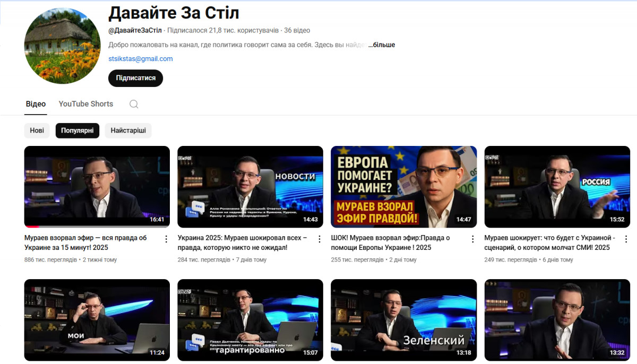637x364 pixels.
Task: Click the channel name 'Давайте За Стіл'
Action: tap(174, 12)
